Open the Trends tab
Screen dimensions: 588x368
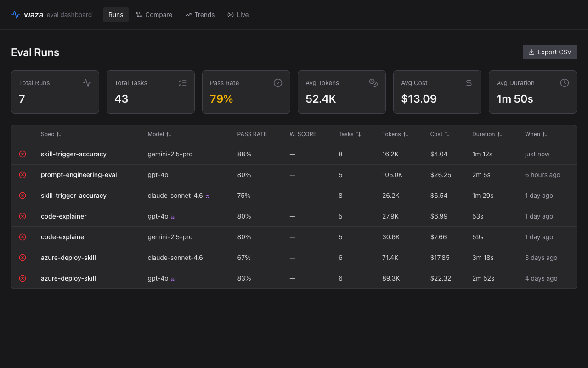point(200,15)
